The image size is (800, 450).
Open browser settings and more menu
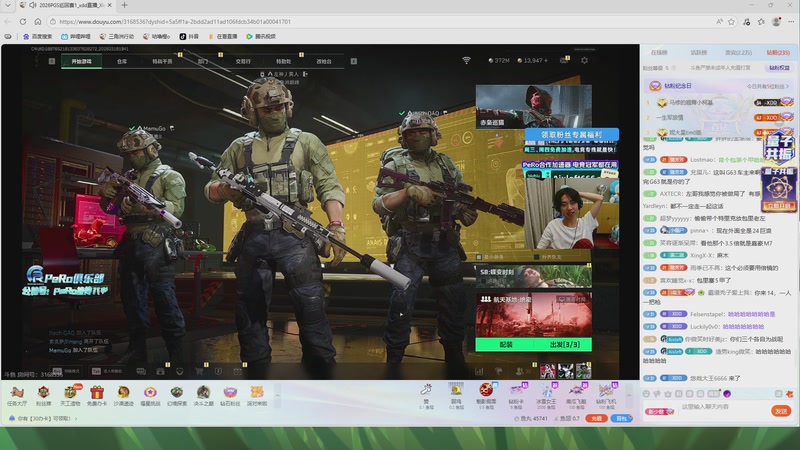coord(791,21)
